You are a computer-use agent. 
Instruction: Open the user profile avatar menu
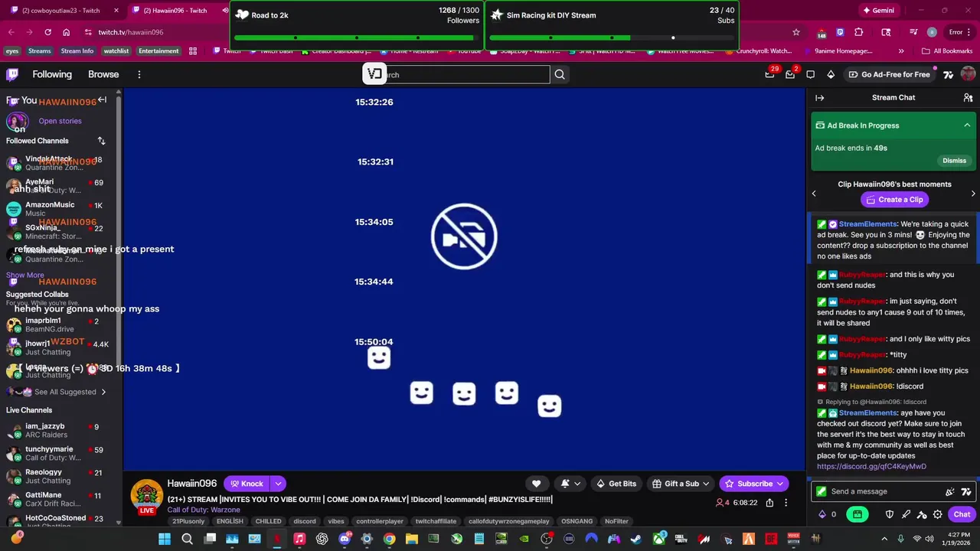tap(968, 74)
